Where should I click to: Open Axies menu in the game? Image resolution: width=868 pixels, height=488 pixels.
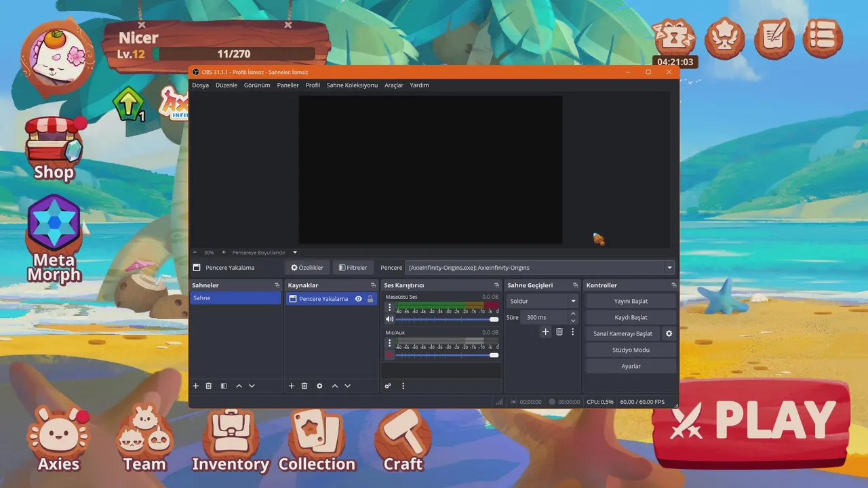[58, 439]
